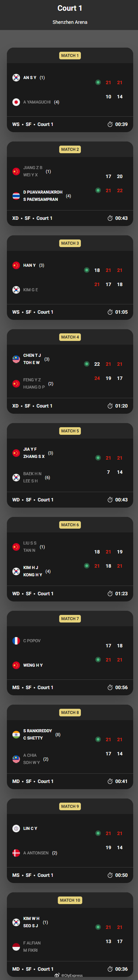Click the South Korea flag beside AN S Y
Image resolution: width=138 pixels, height=980 pixels.
click(x=16, y=78)
